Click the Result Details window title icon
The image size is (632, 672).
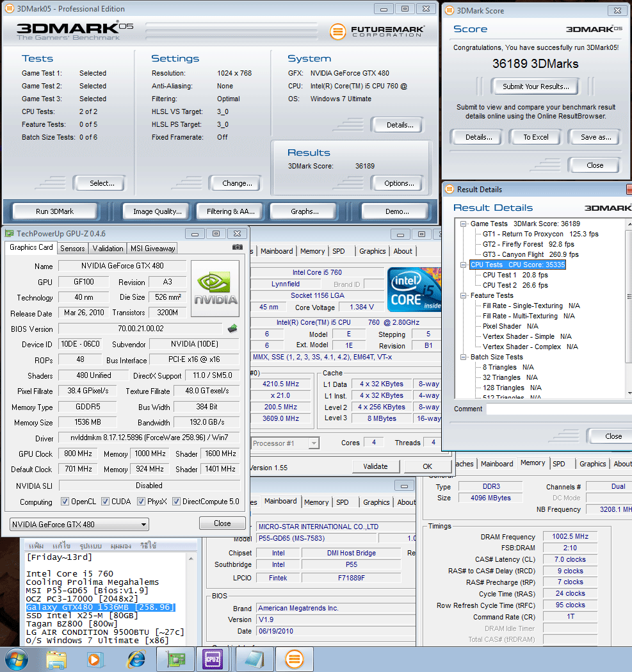tap(450, 189)
